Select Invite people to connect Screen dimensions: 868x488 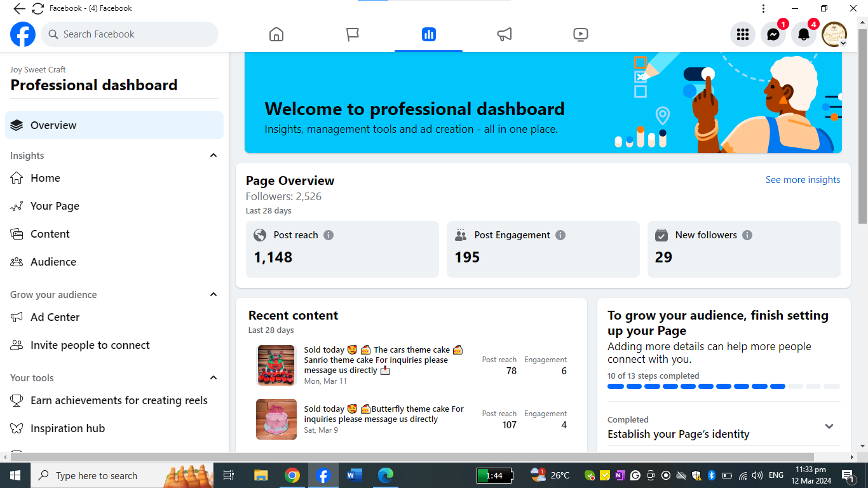point(114,345)
